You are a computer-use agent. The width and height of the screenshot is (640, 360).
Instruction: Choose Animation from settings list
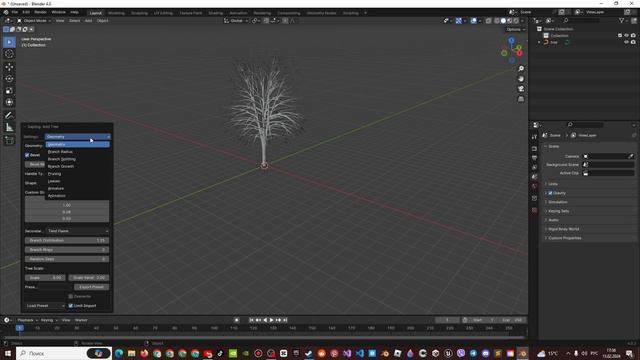click(x=77, y=196)
